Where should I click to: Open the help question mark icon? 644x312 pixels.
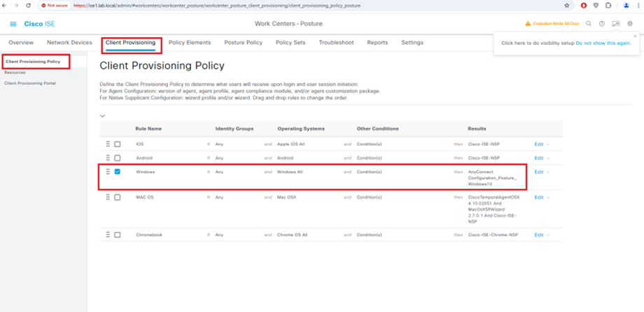pos(601,24)
